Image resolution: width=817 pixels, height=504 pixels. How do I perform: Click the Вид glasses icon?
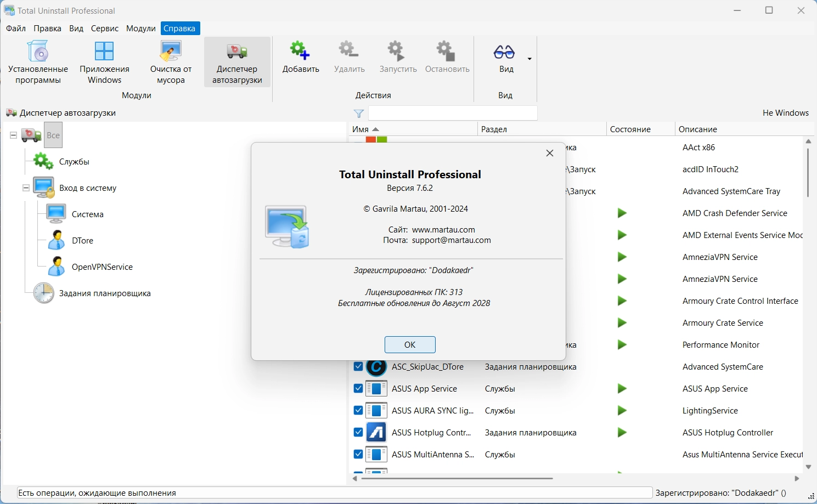click(x=504, y=52)
